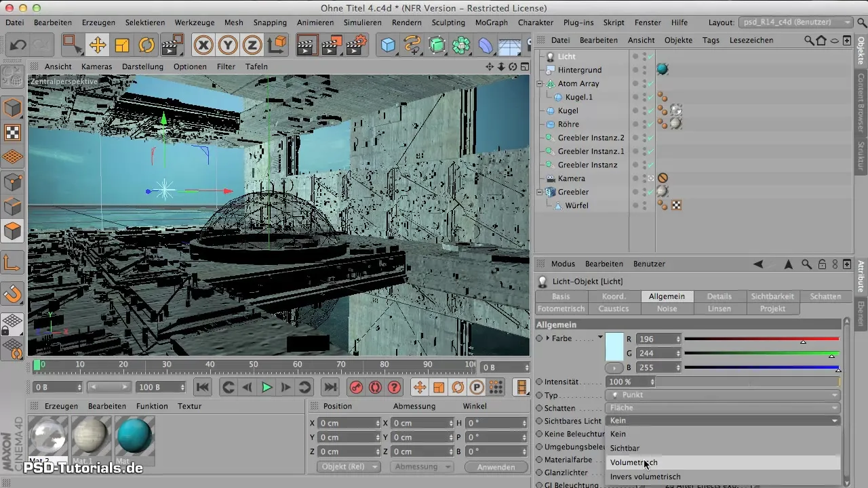Screen dimensions: 868x488
Task: Open the Objekt (Rel) dropdown
Action: point(349,467)
